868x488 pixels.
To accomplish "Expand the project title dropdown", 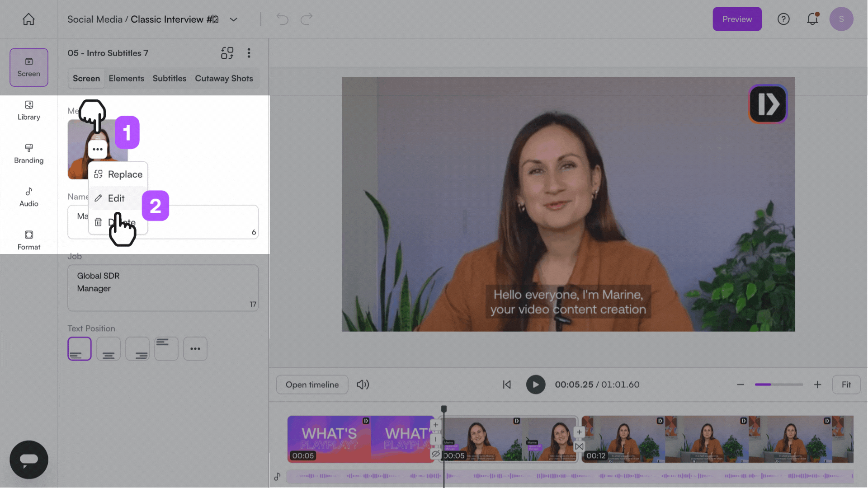I will [x=233, y=19].
